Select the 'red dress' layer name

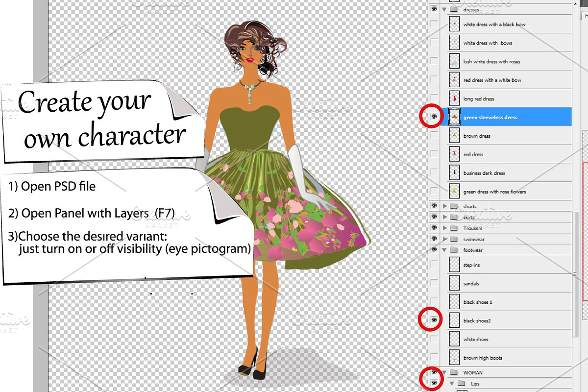[x=473, y=155]
